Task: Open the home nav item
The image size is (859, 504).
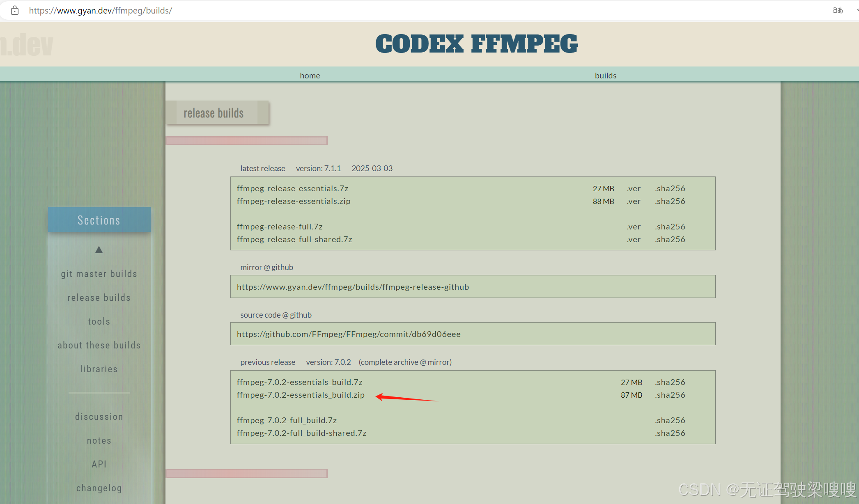Action: point(310,76)
